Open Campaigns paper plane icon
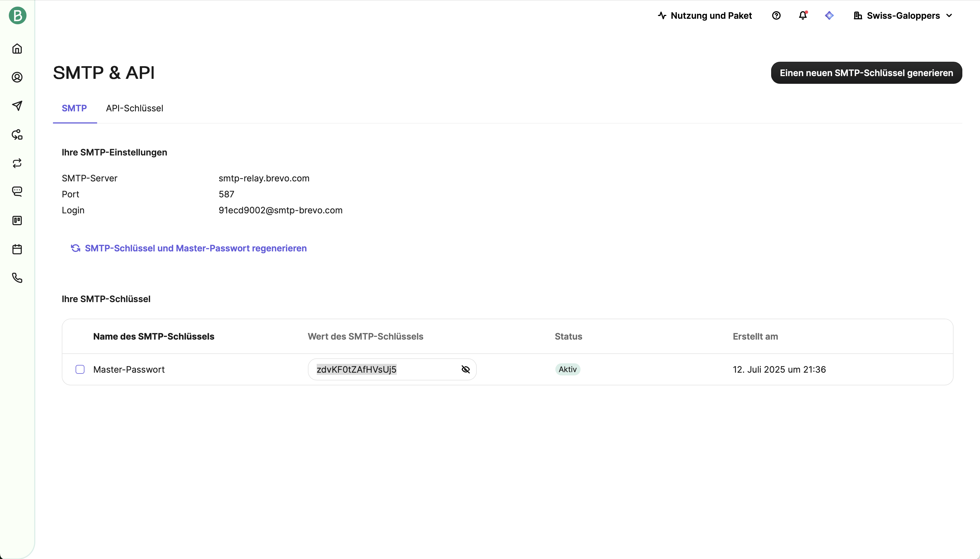980x559 pixels. coord(17,106)
